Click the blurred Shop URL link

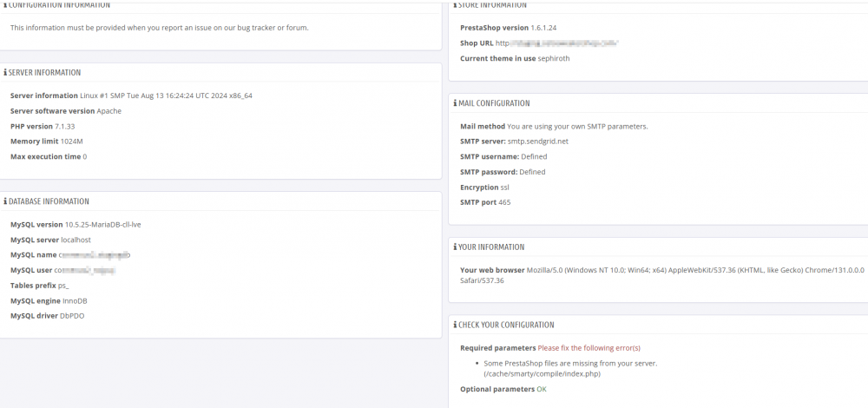(557, 43)
